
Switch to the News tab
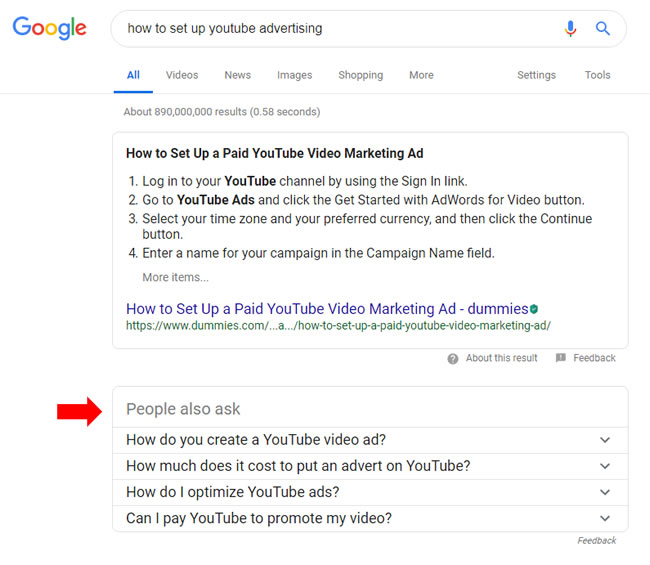coord(238,75)
